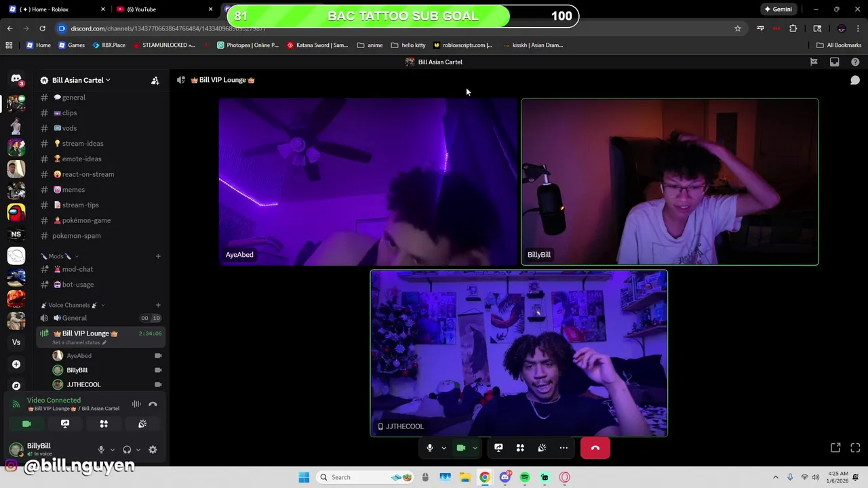Collapse the Voice Channels category
Viewport: 868px width, 488px height.
(72, 305)
